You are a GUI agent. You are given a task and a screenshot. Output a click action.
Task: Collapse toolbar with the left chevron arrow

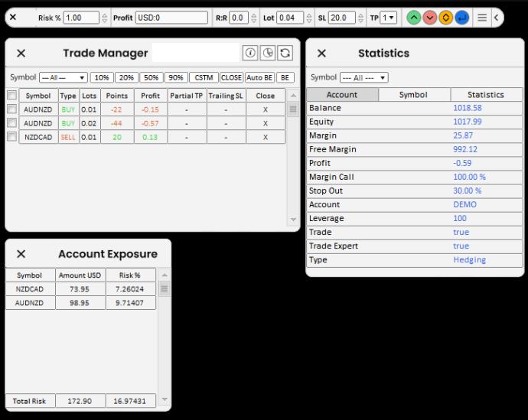(496, 17)
